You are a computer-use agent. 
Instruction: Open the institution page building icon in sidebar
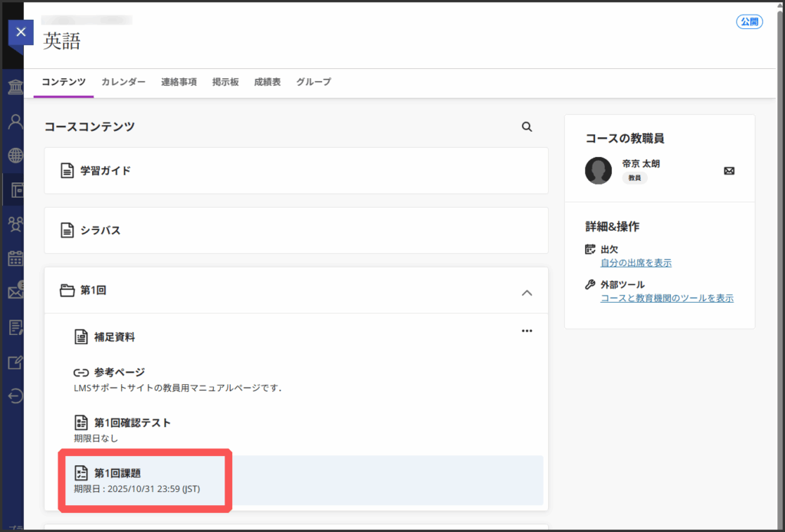[15, 86]
